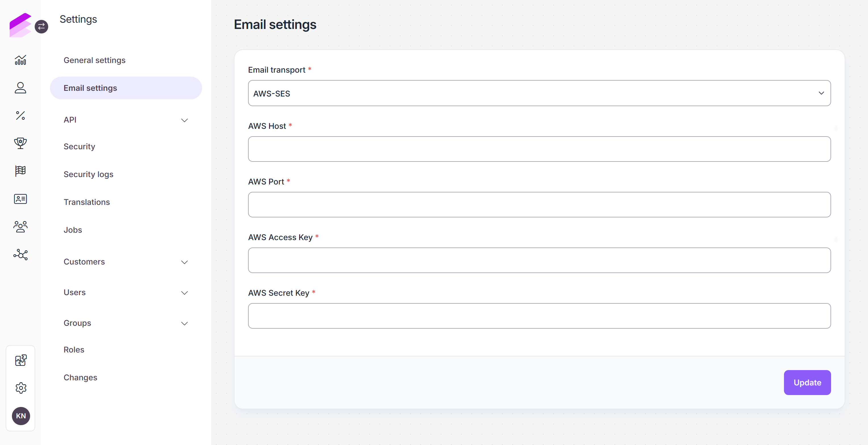Open the Email transport AWS-SES dropdown

(540, 93)
